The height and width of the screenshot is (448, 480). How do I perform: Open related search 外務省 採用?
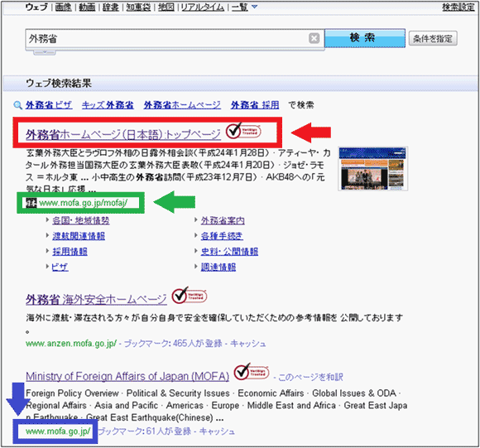tap(255, 105)
